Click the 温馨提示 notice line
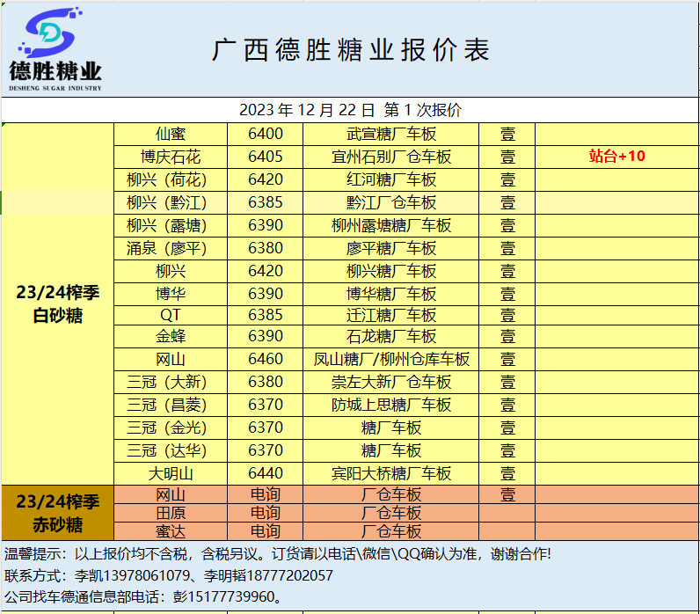The height and width of the screenshot is (614, 700). point(278,554)
